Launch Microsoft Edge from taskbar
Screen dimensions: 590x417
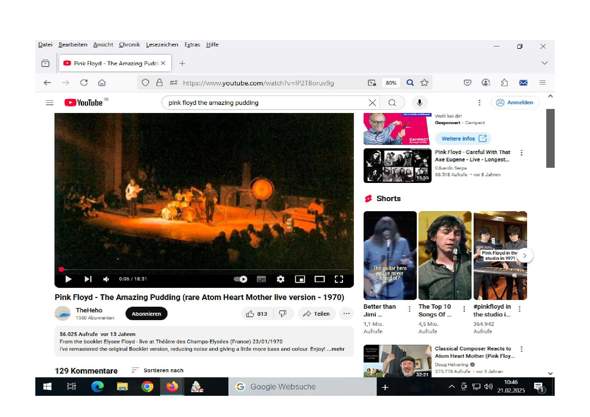tap(97, 387)
